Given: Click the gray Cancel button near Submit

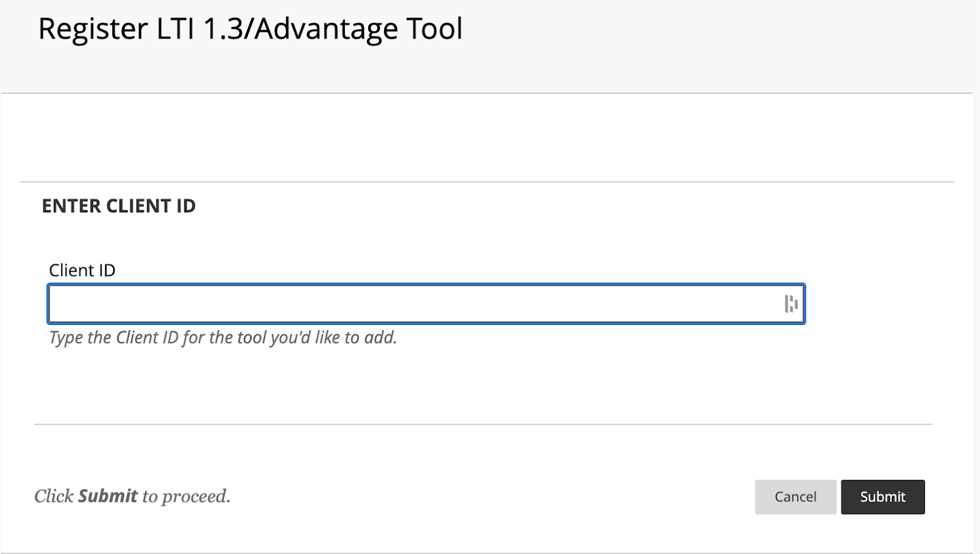Looking at the screenshot, I should pos(795,496).
